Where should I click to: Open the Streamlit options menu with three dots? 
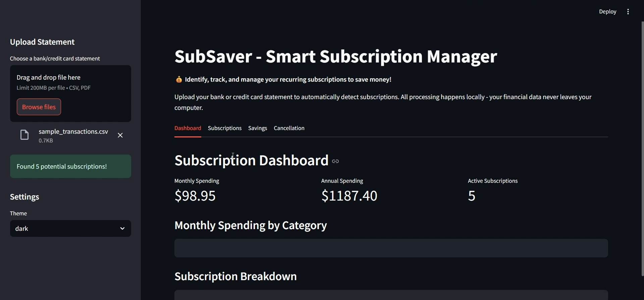coord(628,11)
